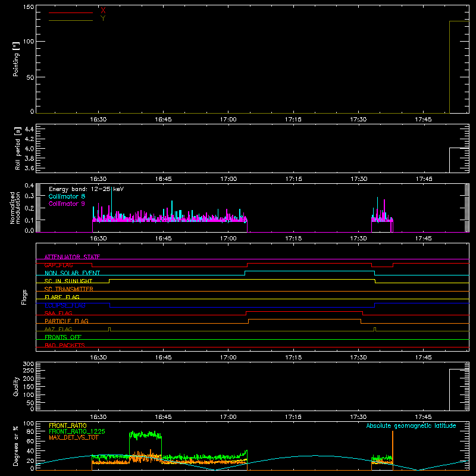Click the 17:00 time label under modulation plot
This screenshot has width=476, height=476.
point(228,239)
